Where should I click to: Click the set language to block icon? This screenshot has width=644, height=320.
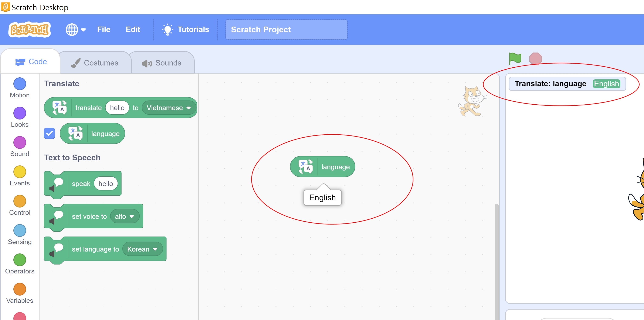[x=56, y=250]
